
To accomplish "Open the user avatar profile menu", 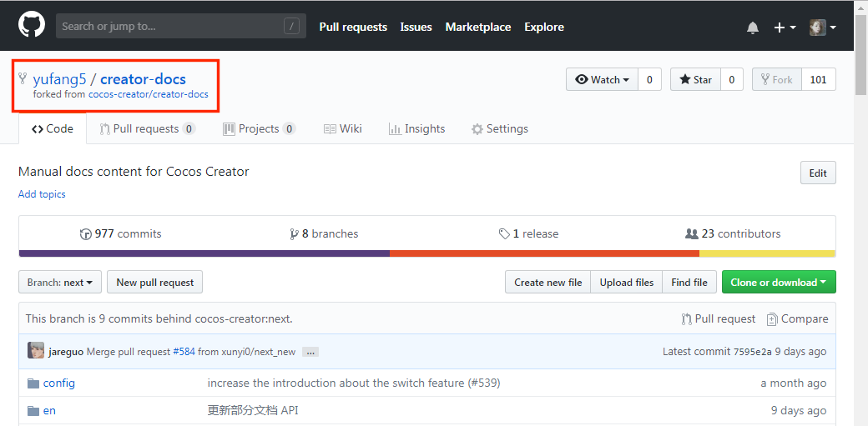I will point(823,28).
